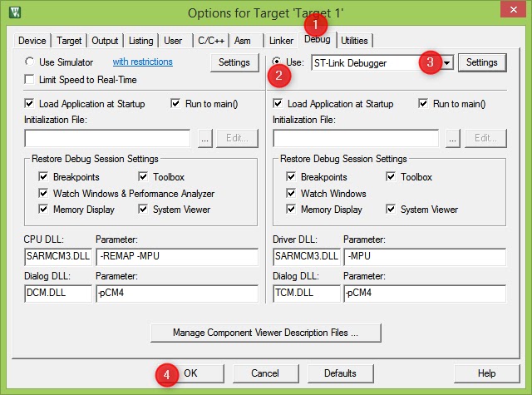Screen dimensions: 532x395
Task: Click hardware initialization file Edit button
Action: tap(485, 138)
